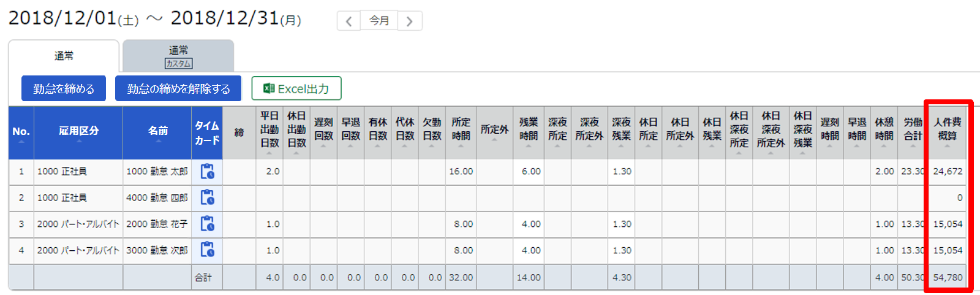Select name cell 2000 勤怠 花子

point(157,224)
